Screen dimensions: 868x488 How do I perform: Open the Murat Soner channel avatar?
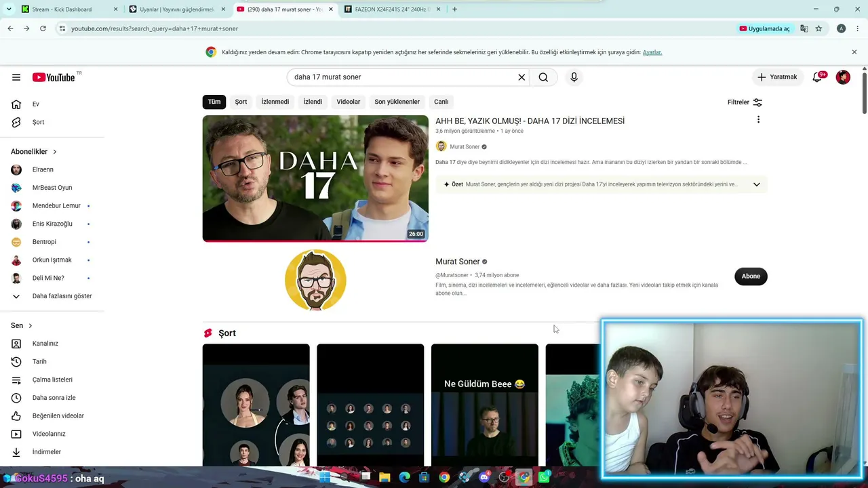click(x=315, y=280)
